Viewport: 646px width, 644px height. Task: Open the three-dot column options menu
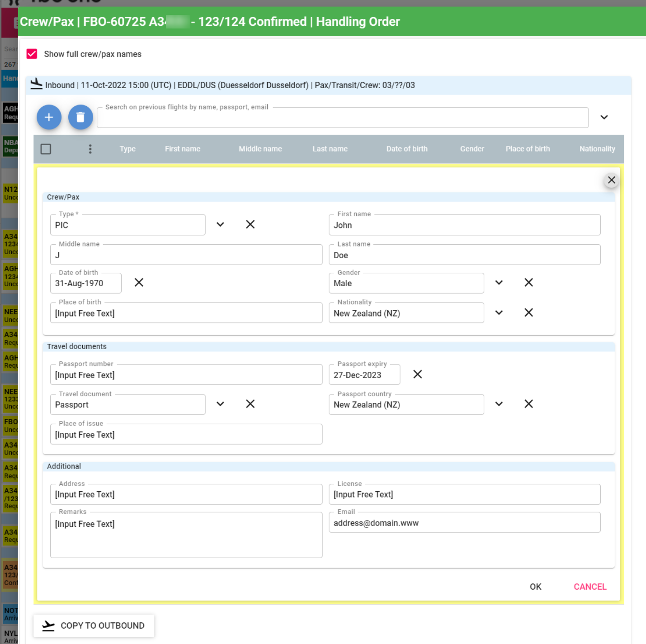point(90,149)
